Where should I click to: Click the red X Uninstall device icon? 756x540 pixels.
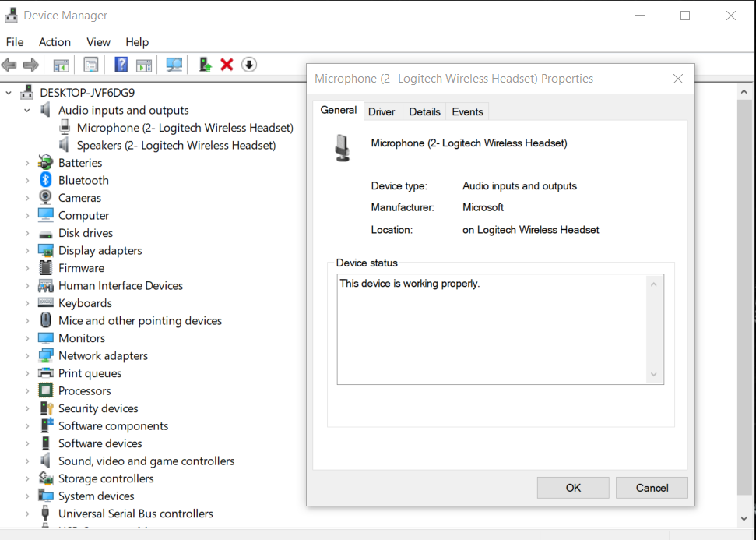pos(227,65)
